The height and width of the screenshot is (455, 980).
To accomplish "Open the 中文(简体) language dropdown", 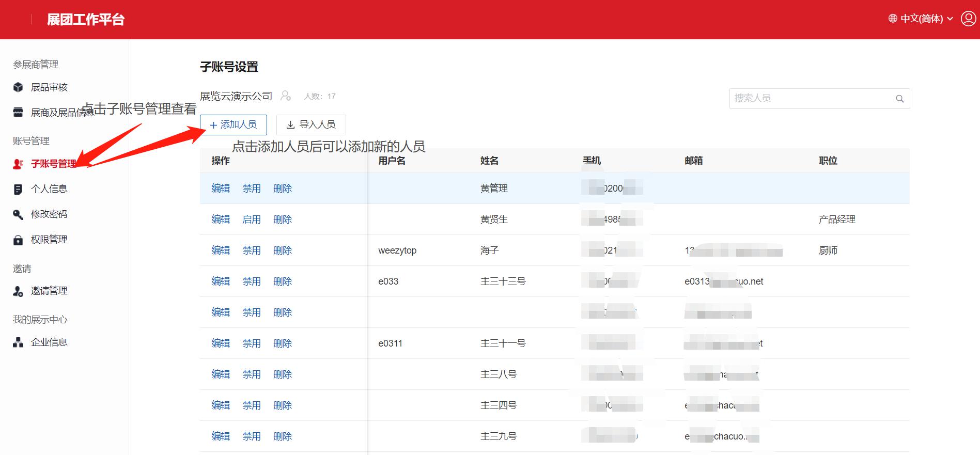I will 921,19.
